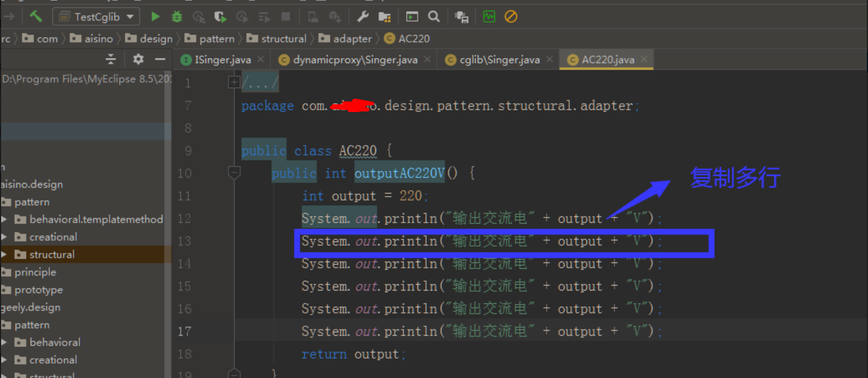Run TestCglib with the green play icon
The image size is (868, 378).
tap(155, 17)
